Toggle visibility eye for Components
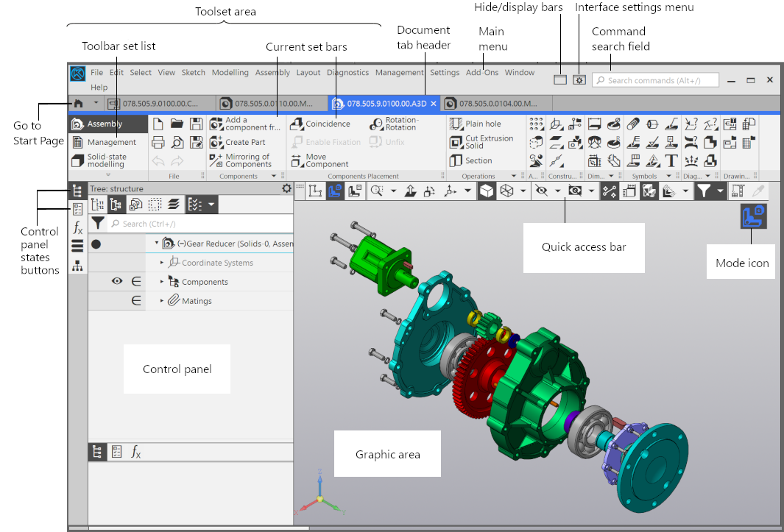 point(116,281)
